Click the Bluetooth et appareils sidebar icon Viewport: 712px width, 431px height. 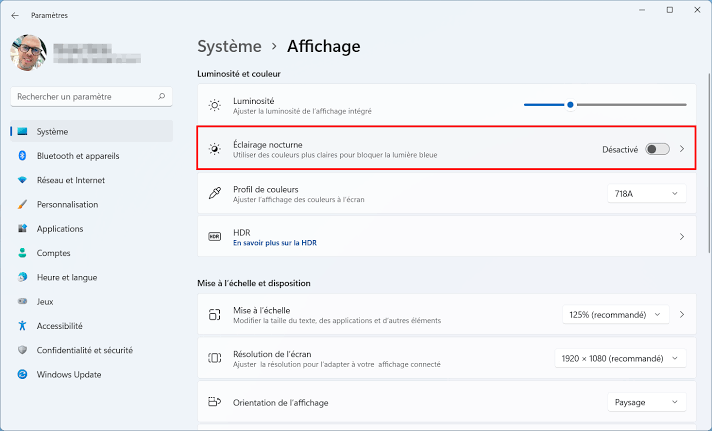pos(22,156)
